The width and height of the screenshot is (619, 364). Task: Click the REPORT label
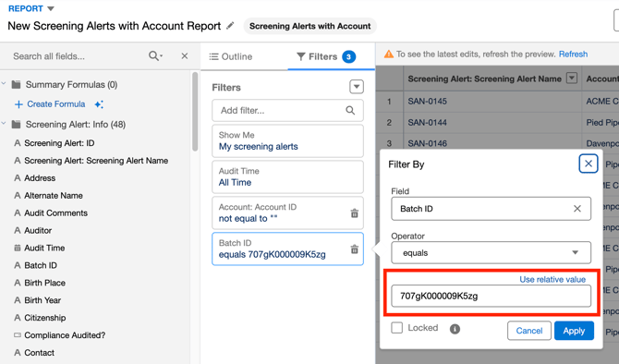click(x=25, y=8)
